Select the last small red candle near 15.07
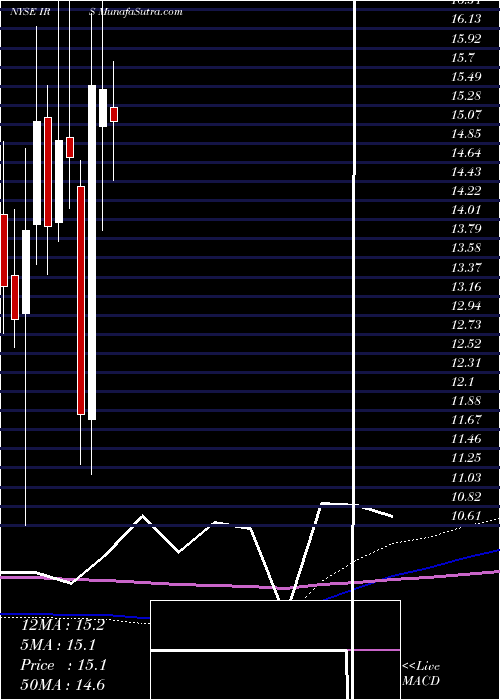The height and width of the screenshot is (700, 500). click(x=114, y=114)
